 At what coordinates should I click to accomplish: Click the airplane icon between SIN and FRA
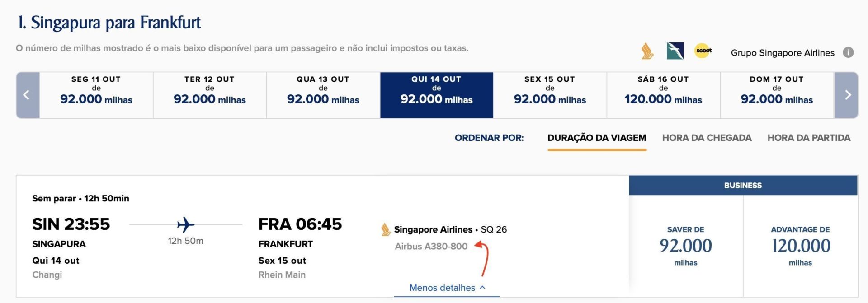click(x=185, y=224)
